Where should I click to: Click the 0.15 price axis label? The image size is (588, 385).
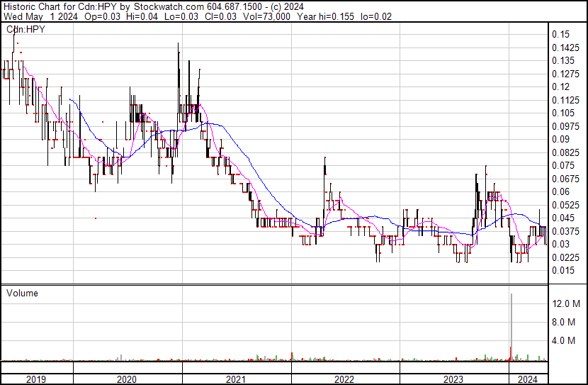(561, 34)
